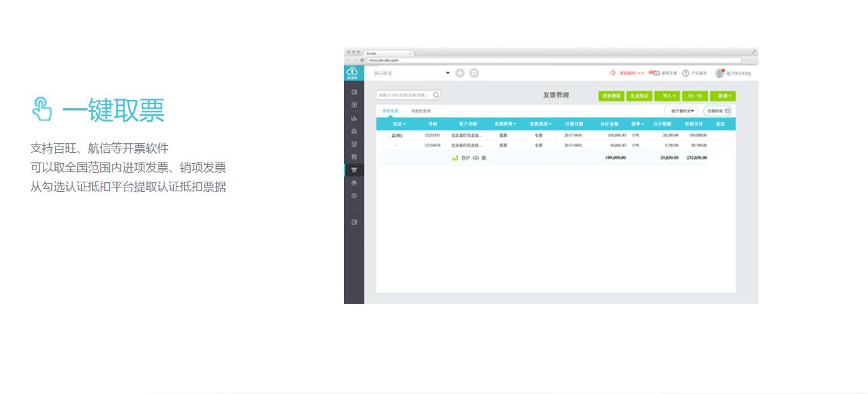Click the calendar icon in the 全部时间 selector
The height and width of the screenshot is (394, 868).
[727, 111]
